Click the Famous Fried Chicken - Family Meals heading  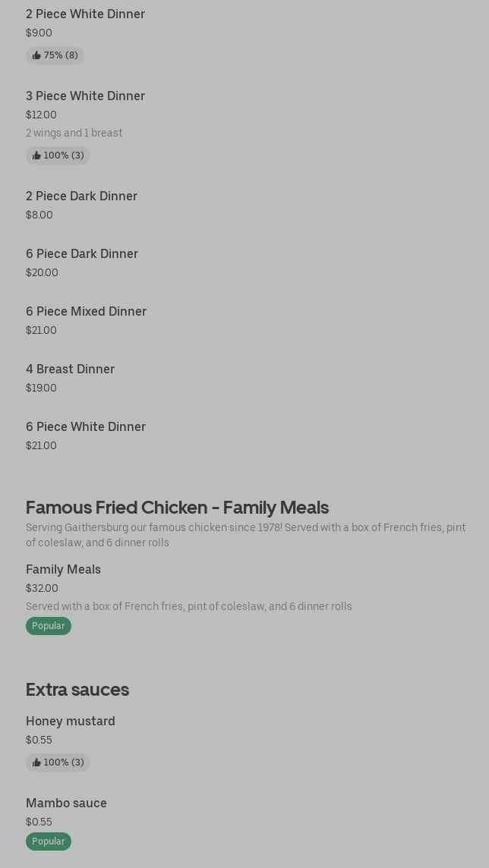point(177,507)
